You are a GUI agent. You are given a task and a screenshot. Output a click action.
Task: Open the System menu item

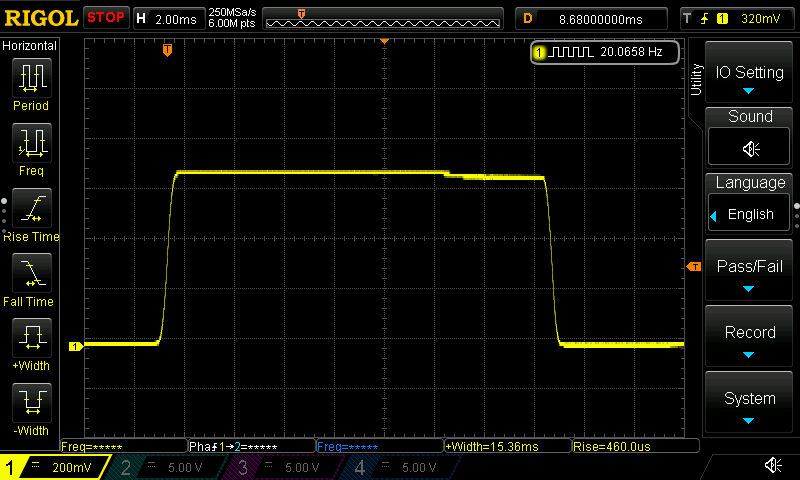pos(750,405)
